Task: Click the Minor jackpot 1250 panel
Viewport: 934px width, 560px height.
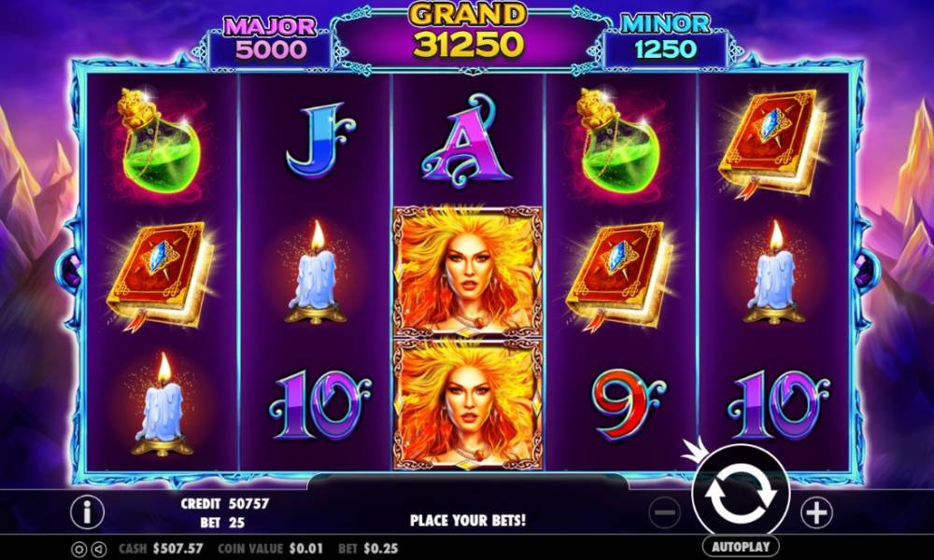Action: (665, 40)
